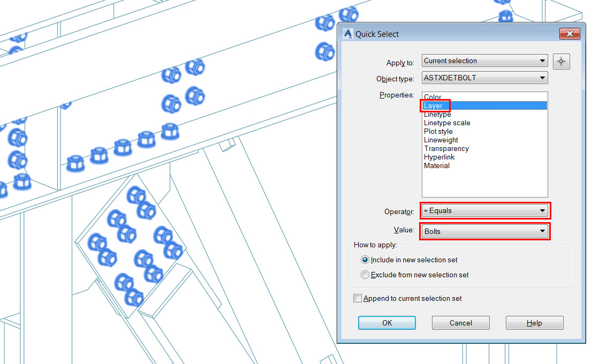This screenshot has height=364, width=599.
Task: Select 'Include in new selection set' option
Action: 365,260
